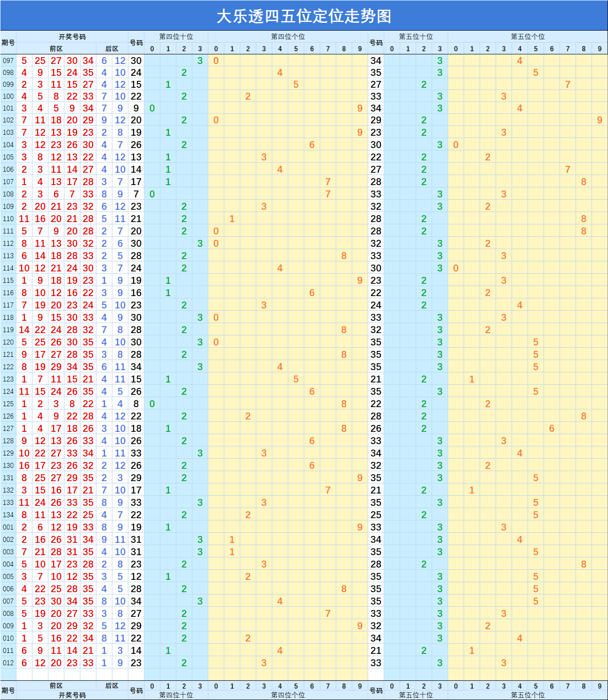The width and height of the screenshot is (608, 700).
Task: Click blue back number 3 in row 011
Action: click(x=120, y=650)
